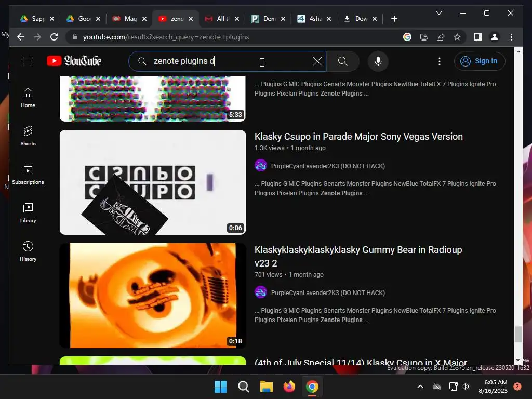
Task: Show hidden system tray icons
Action: [x=420, y=387]
